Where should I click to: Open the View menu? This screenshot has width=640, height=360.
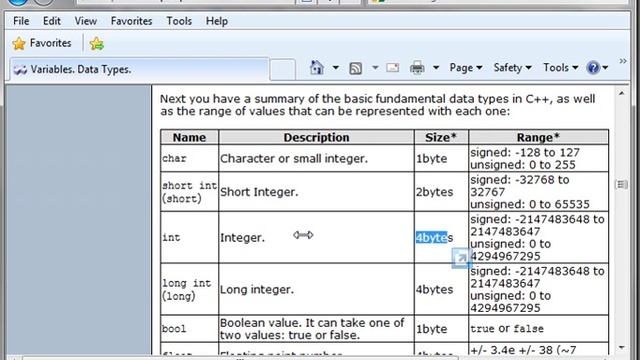[85, 21]
